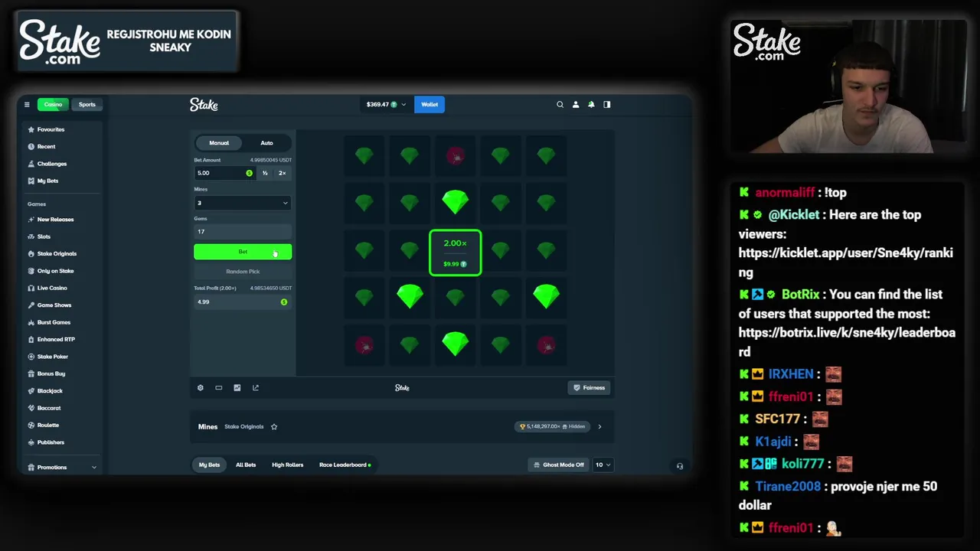Image resolution: width=980 pixels, height=551 pixels.
Task: Switch to Auto betting mode
Action: tap(266, 143)
